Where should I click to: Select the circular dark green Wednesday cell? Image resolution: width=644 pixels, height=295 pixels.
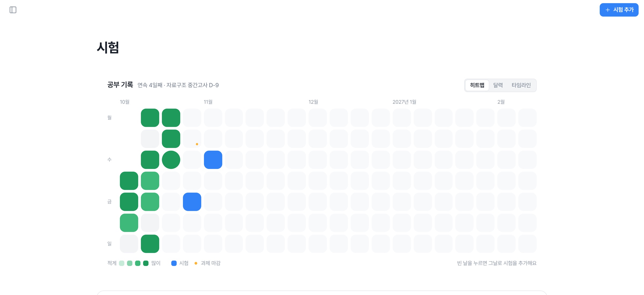[171, 160]
